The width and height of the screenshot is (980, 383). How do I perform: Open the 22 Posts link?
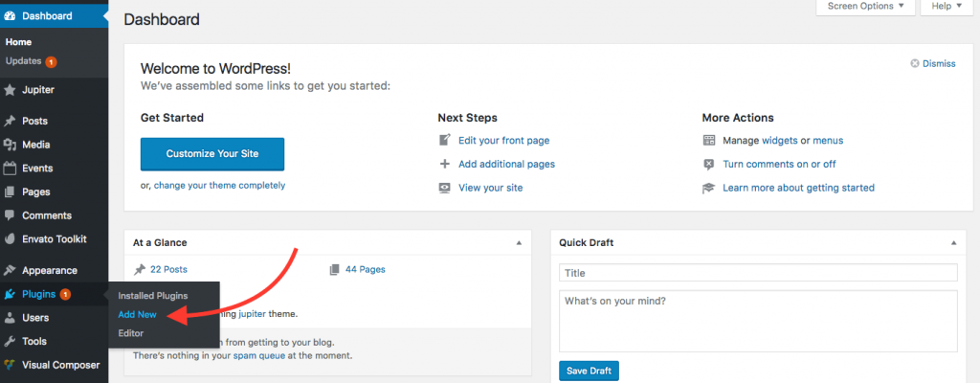[x=168, y=270]
